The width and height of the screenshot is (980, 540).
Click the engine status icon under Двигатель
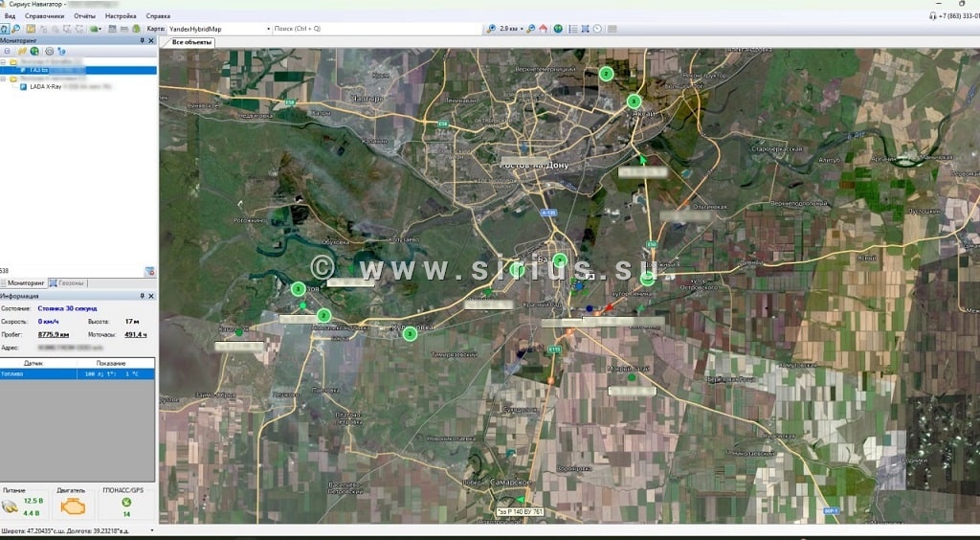[x=72, y=505]
